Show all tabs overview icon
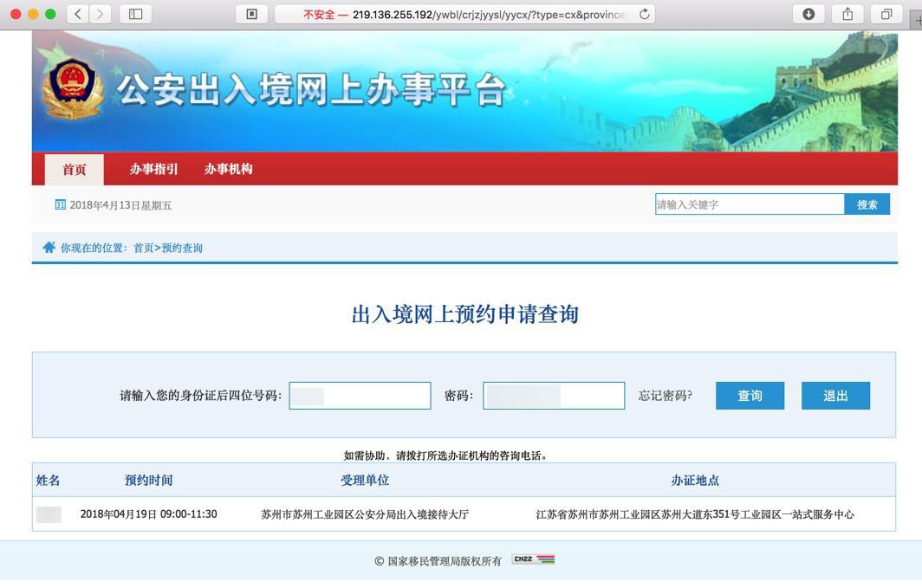This screenshot has height=588, width=922. coord(886,14)
